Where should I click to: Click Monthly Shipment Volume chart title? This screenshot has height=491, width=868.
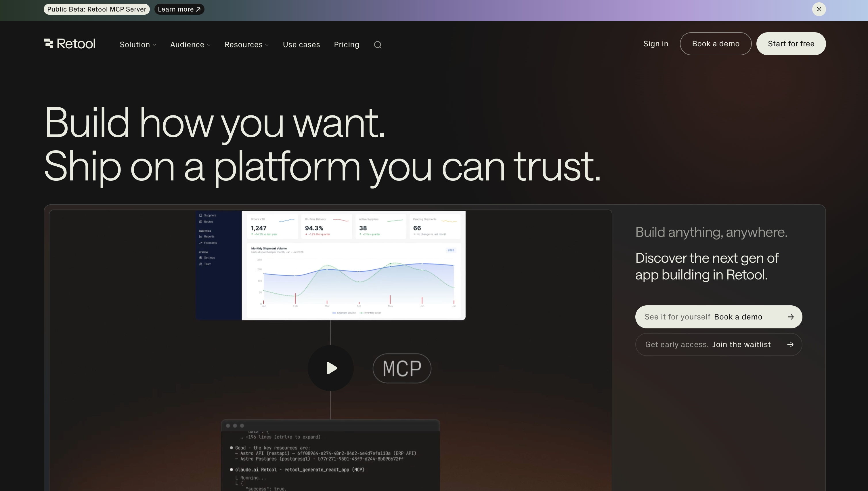click(269, 249)
